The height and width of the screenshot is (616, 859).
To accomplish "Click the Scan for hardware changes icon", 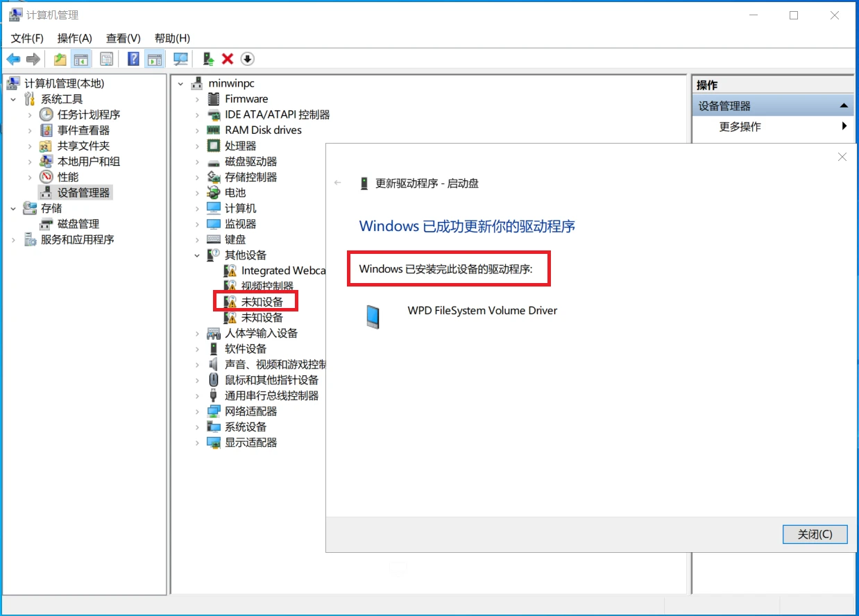I will [x=180, y=59].
